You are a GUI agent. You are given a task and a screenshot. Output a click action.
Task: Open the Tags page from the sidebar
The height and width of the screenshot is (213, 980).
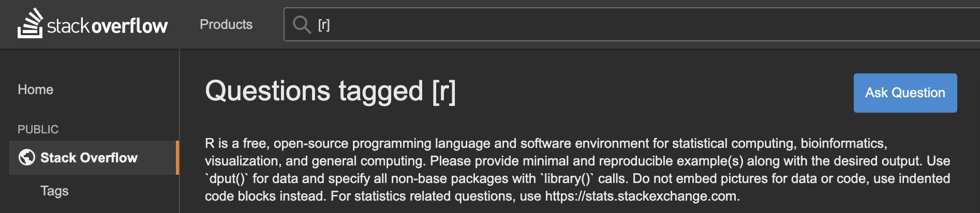(x=54, y=191)
